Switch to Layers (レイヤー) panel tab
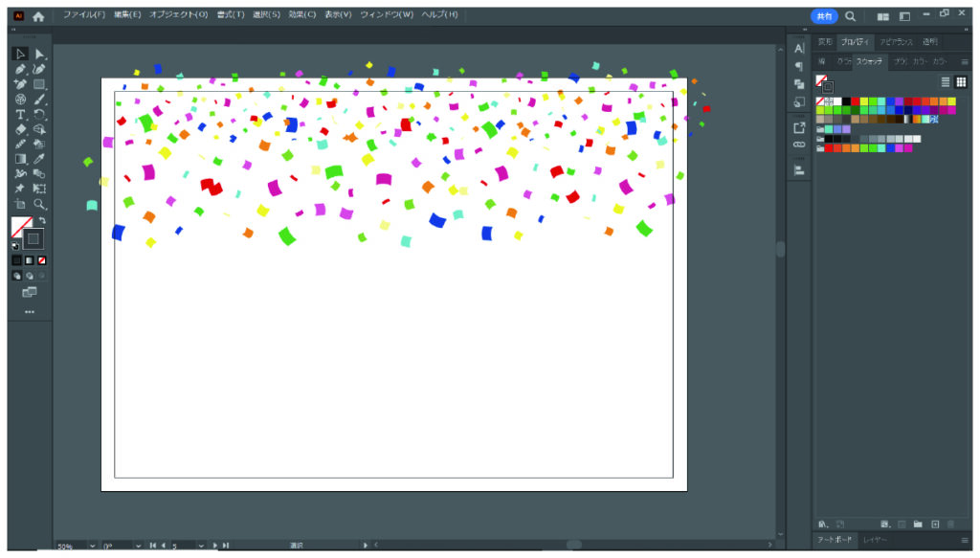Viewport: 980px width, 558px height. 875,540
